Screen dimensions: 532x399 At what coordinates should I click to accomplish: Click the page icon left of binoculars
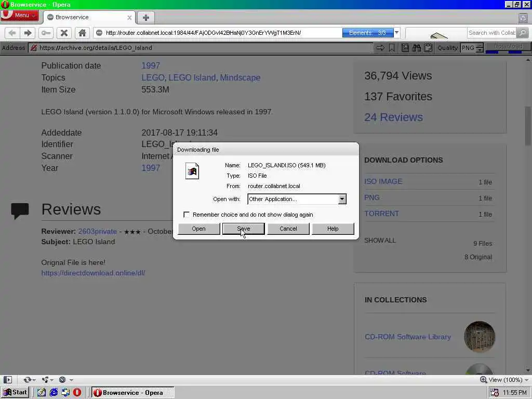[405, 48]
